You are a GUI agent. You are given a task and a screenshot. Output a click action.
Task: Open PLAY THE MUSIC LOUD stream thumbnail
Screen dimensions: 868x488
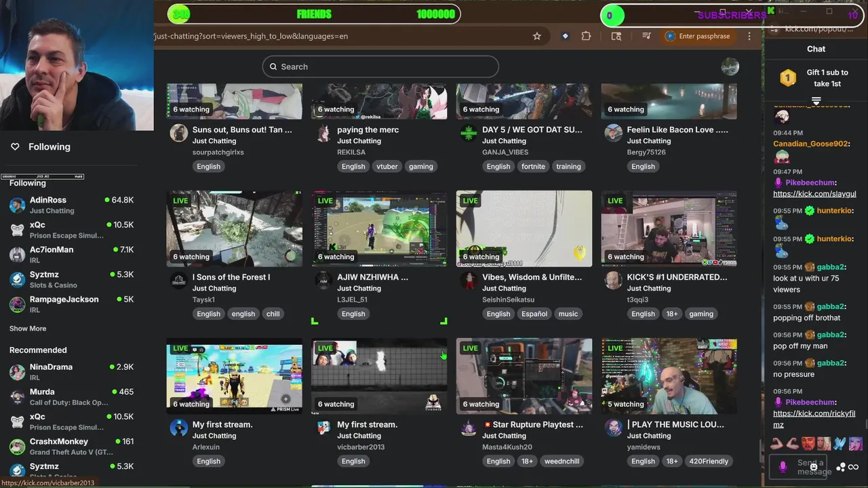click(669, 376)
